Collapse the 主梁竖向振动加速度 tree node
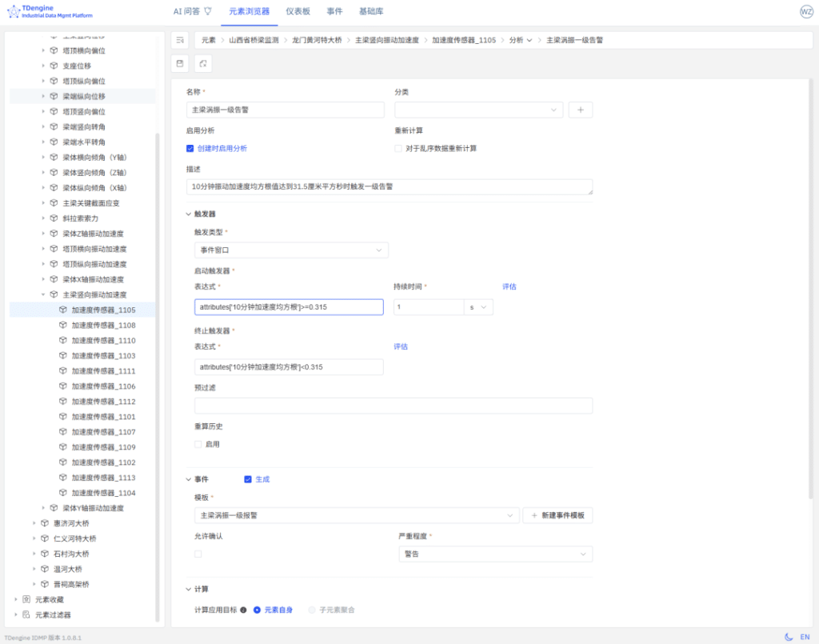This screenshot has height=644, width=819. [x=43, y=294]
